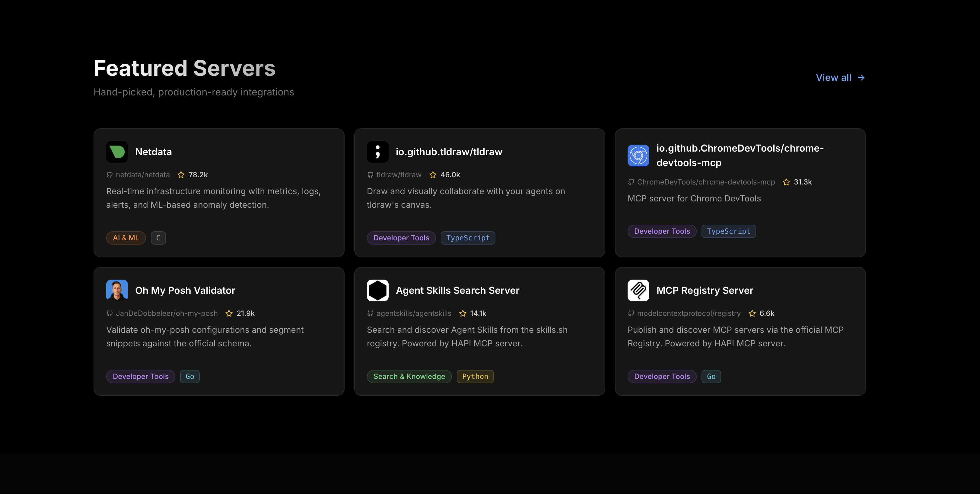This screenshot has width=980, height=494.
Task: Click the Featured Servers heading
Action: click(185, 68)
